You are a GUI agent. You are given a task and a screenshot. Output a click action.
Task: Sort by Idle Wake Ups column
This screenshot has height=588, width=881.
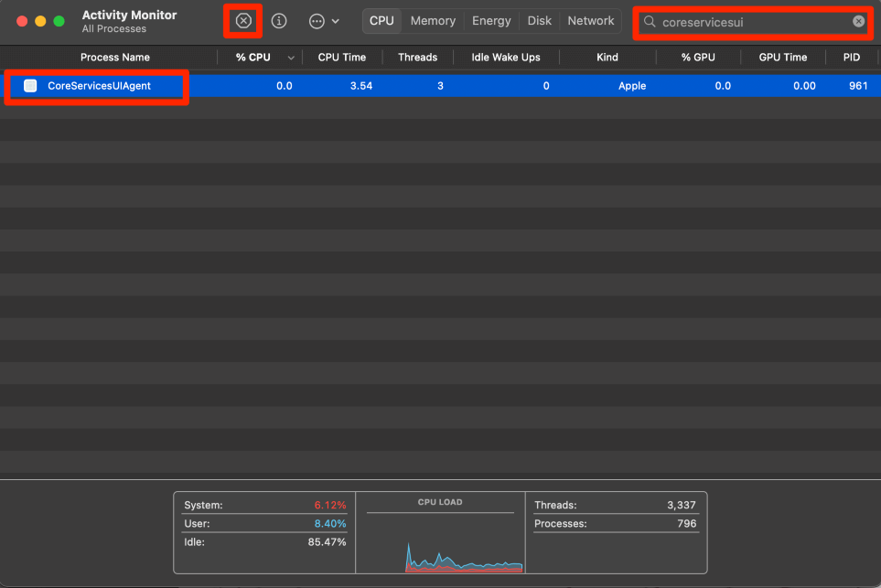point(505,58)
